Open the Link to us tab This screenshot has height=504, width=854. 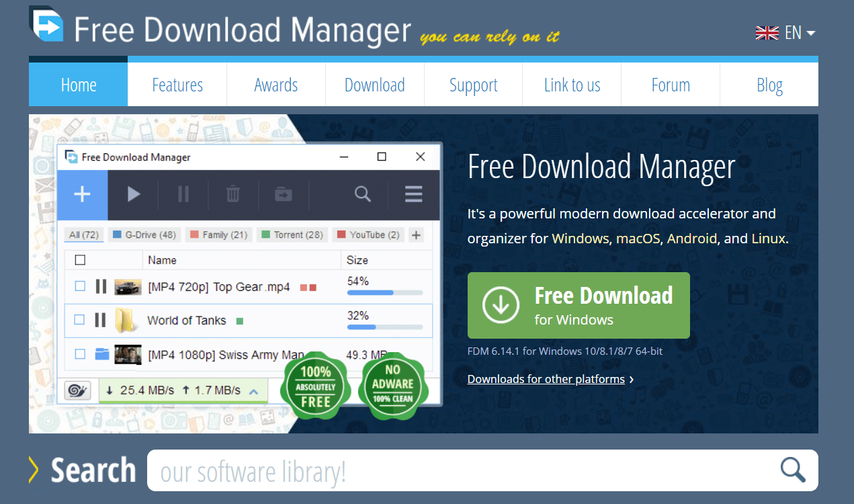tap(572, 85)
